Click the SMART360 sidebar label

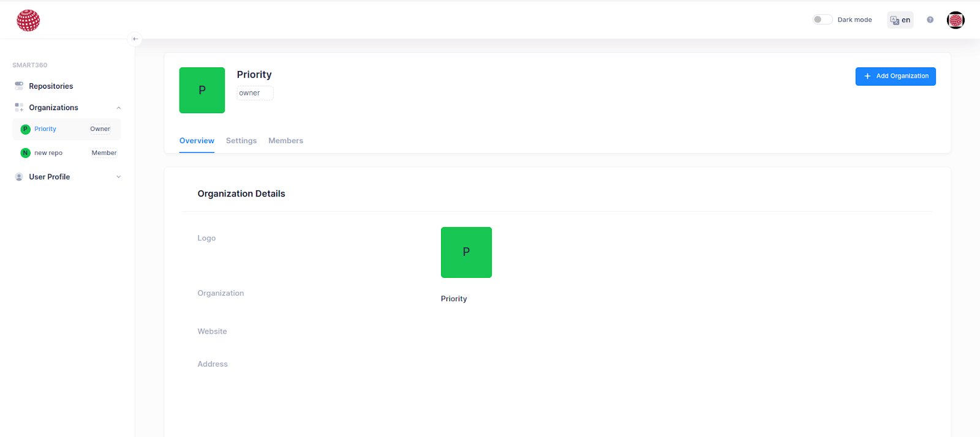[30, 65]
